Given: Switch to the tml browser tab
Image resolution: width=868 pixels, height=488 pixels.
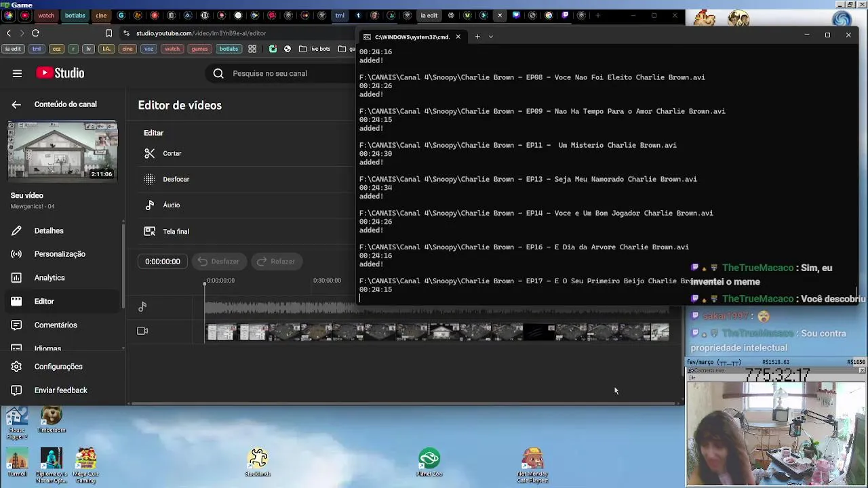Looking at the screenshot, I should [x=340, y=15].
